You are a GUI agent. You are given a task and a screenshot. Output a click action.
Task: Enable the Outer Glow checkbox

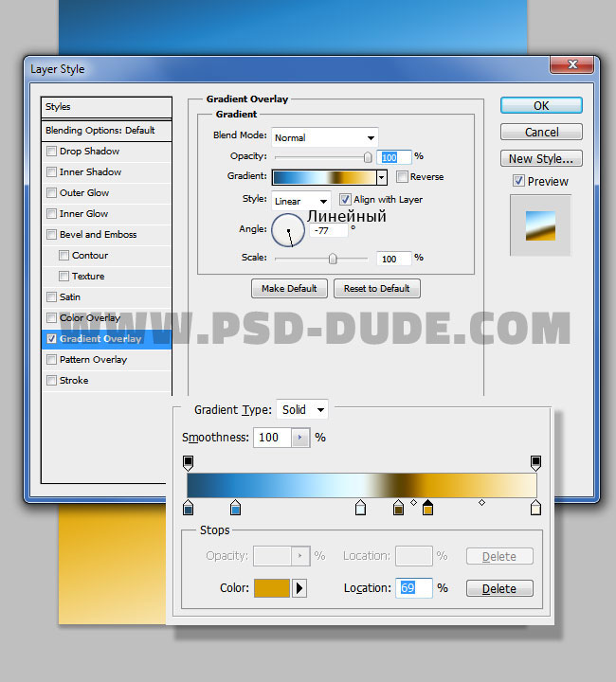click(51, 192)
